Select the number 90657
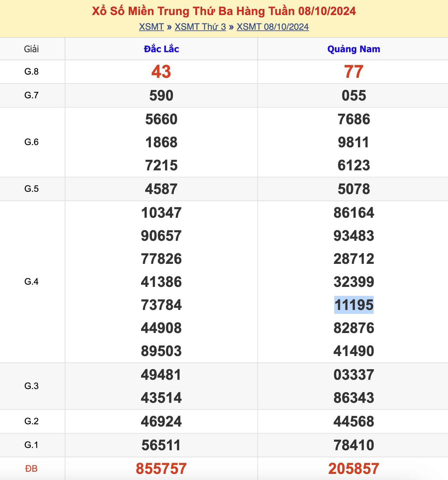 tap(161, 236)
